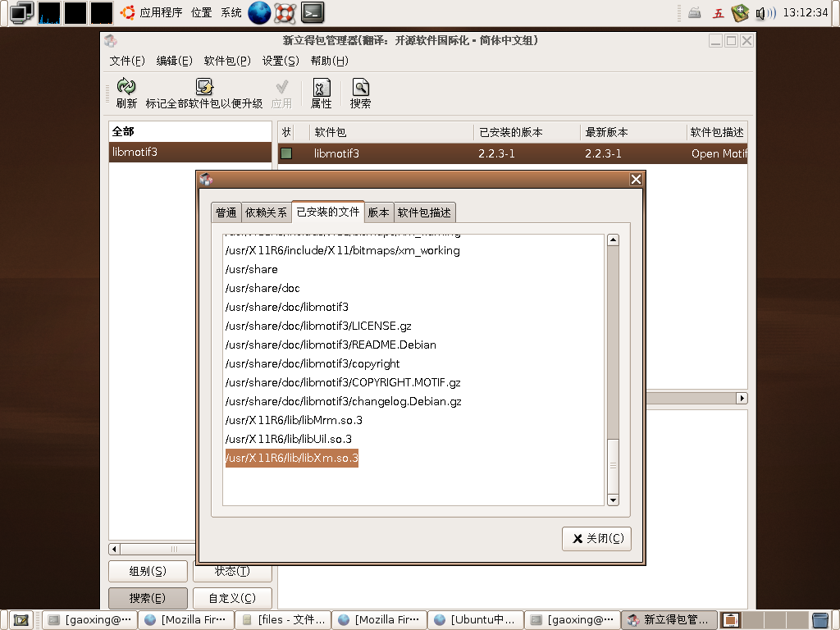Open the trash icon in bottom panel

pyautogui.click(x=819, y=620)
